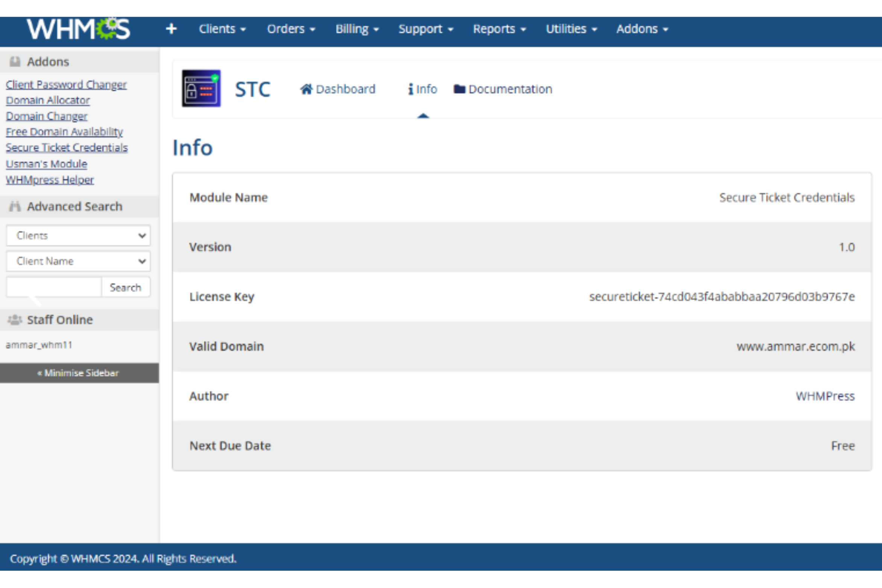The width and height of the screenshot is (882, 588).
Task: Expand the Billing menu
Action: coord(357,29)
